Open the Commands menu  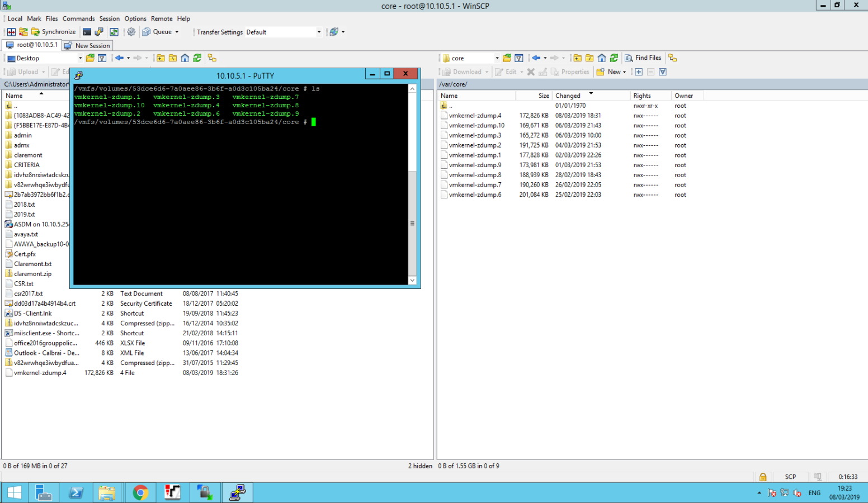tap(79, 18)
